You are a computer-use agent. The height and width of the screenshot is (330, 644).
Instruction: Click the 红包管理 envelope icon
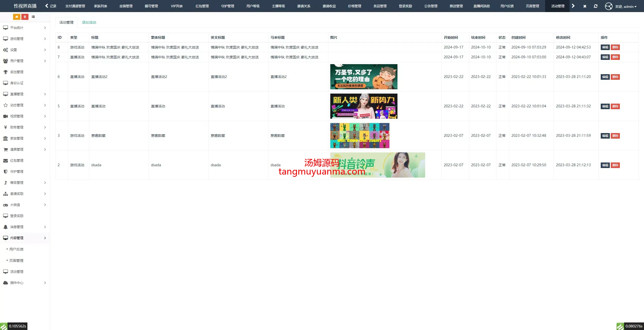(x=6, y=160)
